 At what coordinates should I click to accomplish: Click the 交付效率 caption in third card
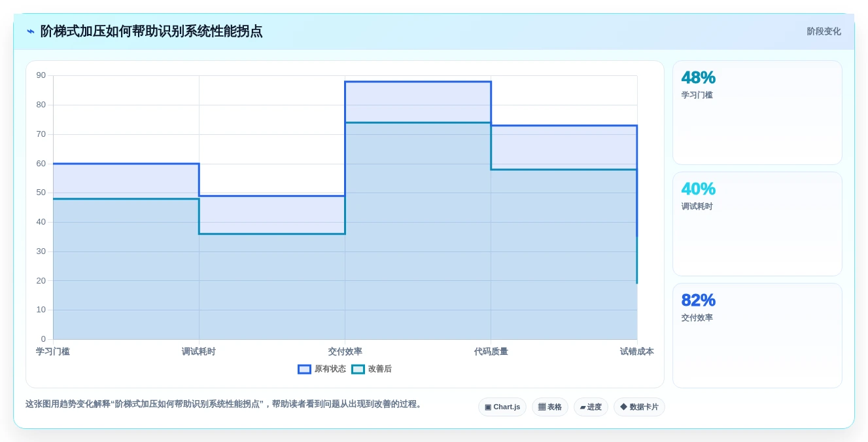697,318
